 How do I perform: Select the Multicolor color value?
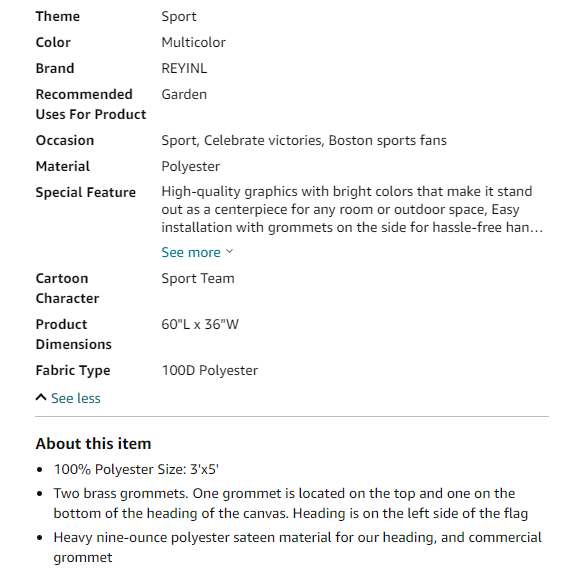click(193, 43)
